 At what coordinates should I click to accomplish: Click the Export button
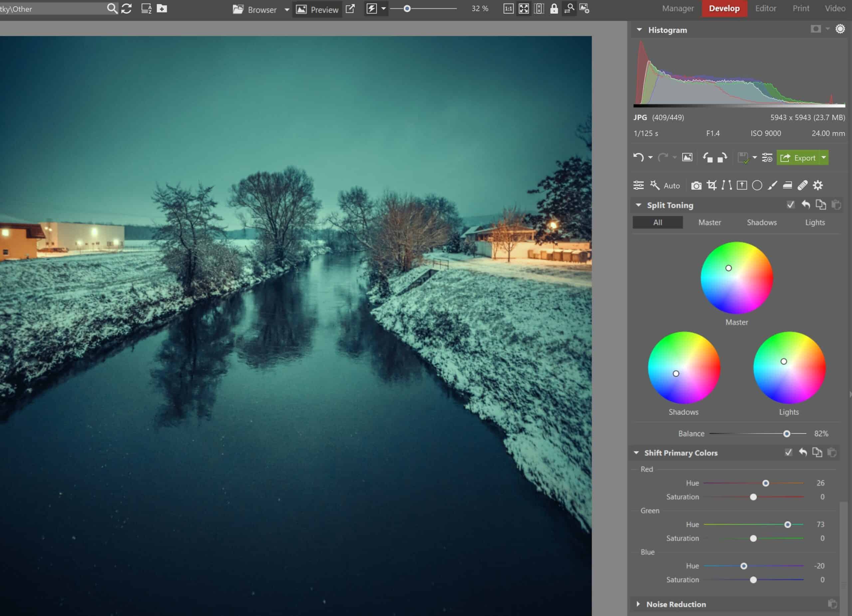click(803, 157)
